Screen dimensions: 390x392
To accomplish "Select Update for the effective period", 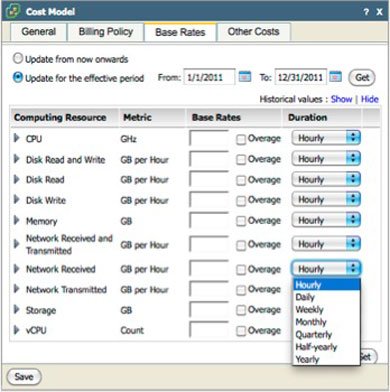I will click(18, 78).
